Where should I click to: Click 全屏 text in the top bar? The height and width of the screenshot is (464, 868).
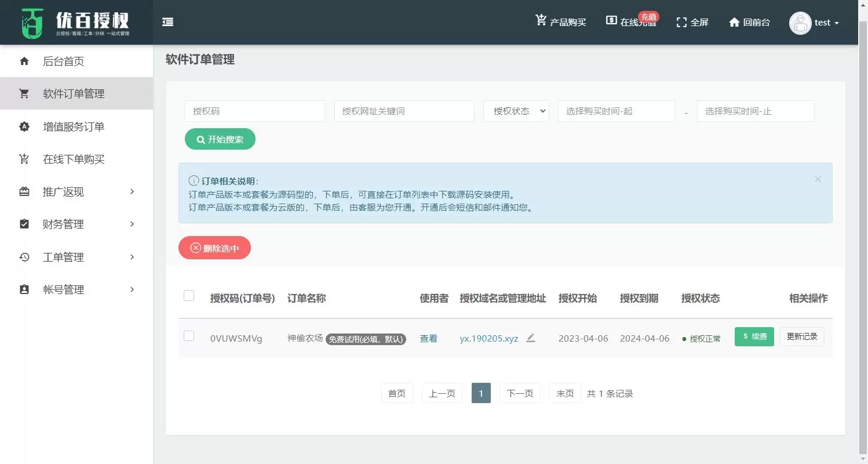click(x=699, y=23)
